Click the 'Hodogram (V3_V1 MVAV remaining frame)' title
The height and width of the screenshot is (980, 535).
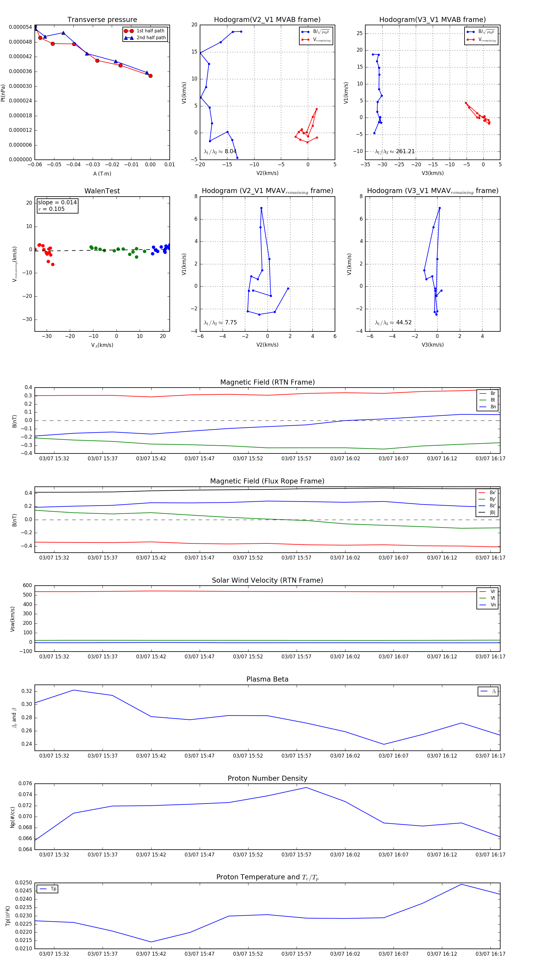[x=432, y=191]
